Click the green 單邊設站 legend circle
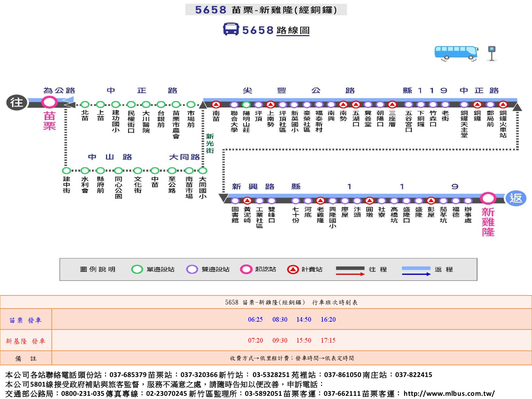Image resolution: width=532 pixels, height=399 pixels. 137,270
